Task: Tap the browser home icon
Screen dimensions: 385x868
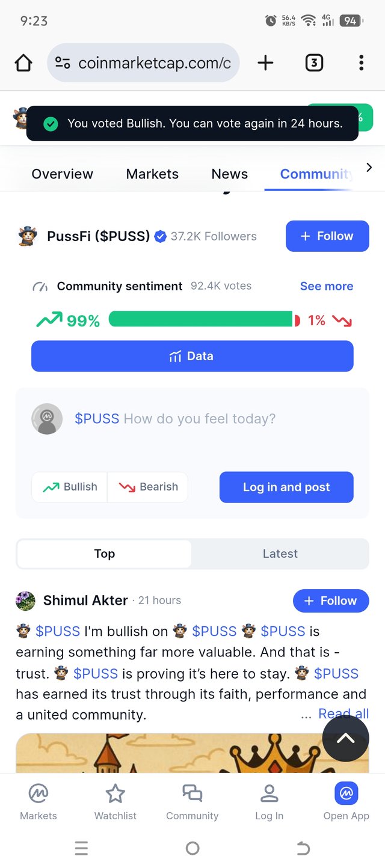Action: [23, 63]
